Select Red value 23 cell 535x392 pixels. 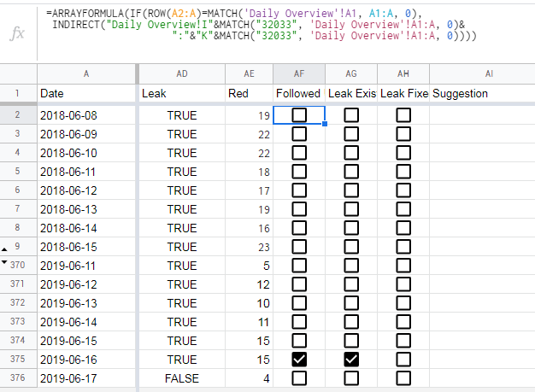249,247
